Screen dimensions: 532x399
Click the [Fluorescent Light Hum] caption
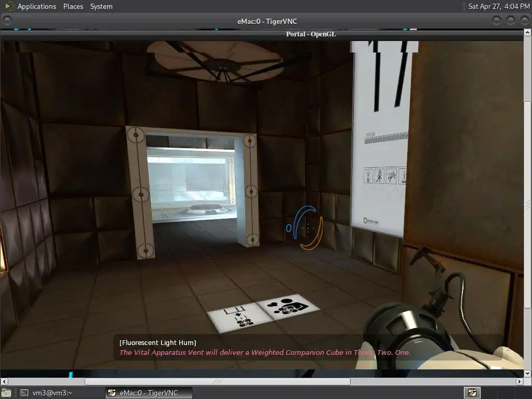click(158, 343)
